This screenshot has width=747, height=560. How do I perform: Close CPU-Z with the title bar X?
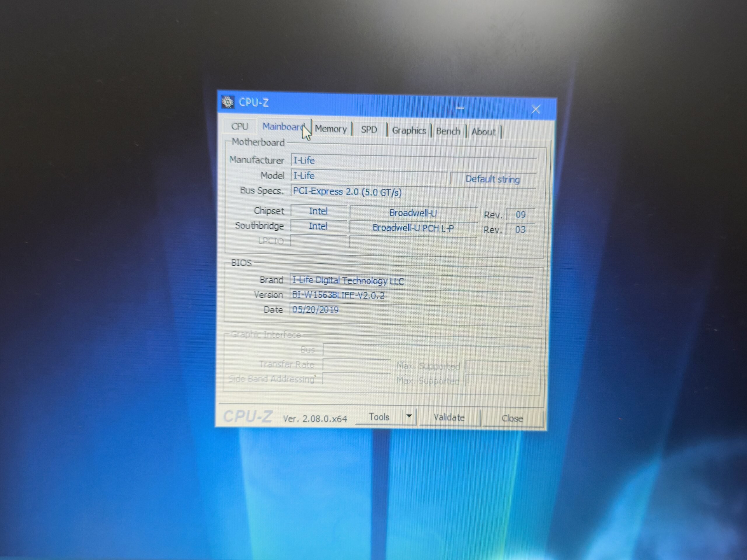[536, 109]
